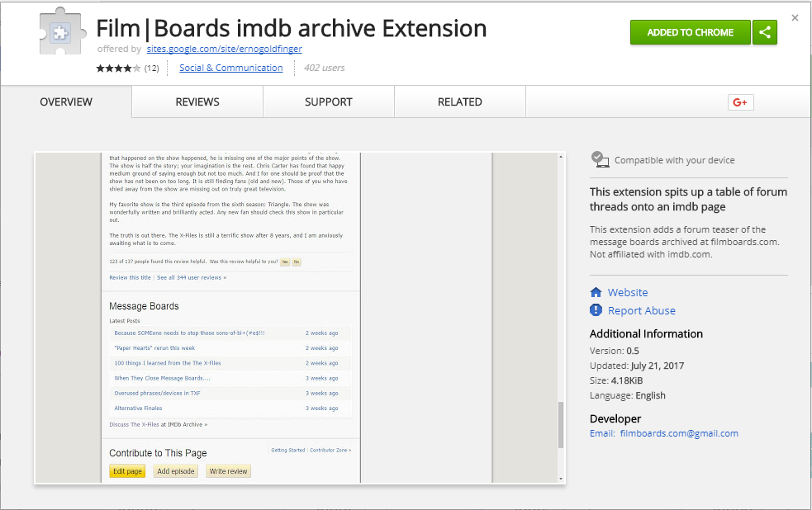Viewport: 812px width, 510px height.
Task: Open sites.google.com/site/ernogoldfinger link
Action: click(x=224, y=49)
